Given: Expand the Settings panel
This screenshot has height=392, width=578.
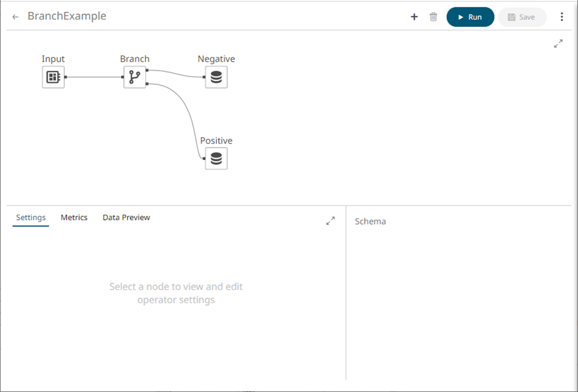Looking at the screenshot, I should (330, 221).
